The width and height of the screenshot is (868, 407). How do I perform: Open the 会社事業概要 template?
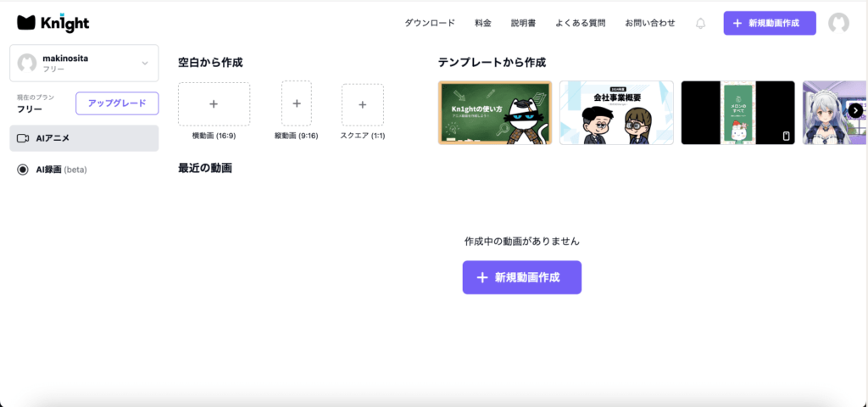pos(616,113)
